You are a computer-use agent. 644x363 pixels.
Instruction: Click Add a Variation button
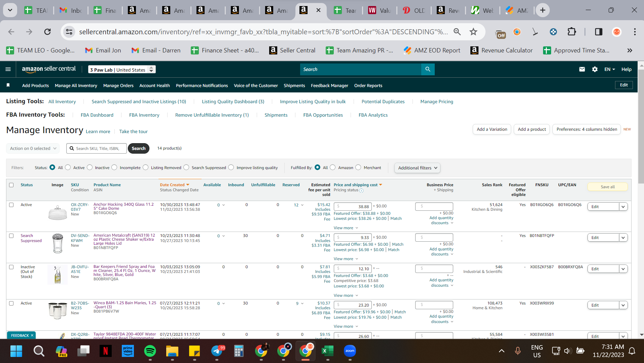(x=492, y=129)
